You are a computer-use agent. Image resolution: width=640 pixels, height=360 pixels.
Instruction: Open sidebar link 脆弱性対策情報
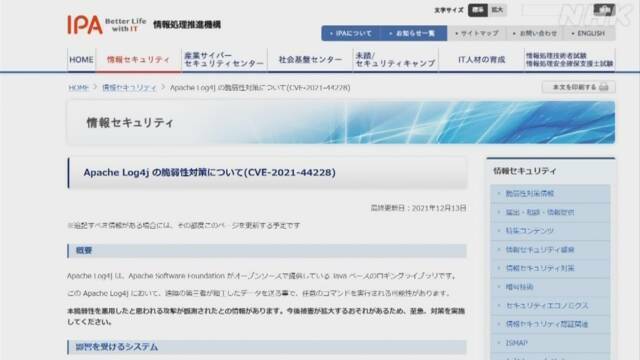[x=529, y=193]
